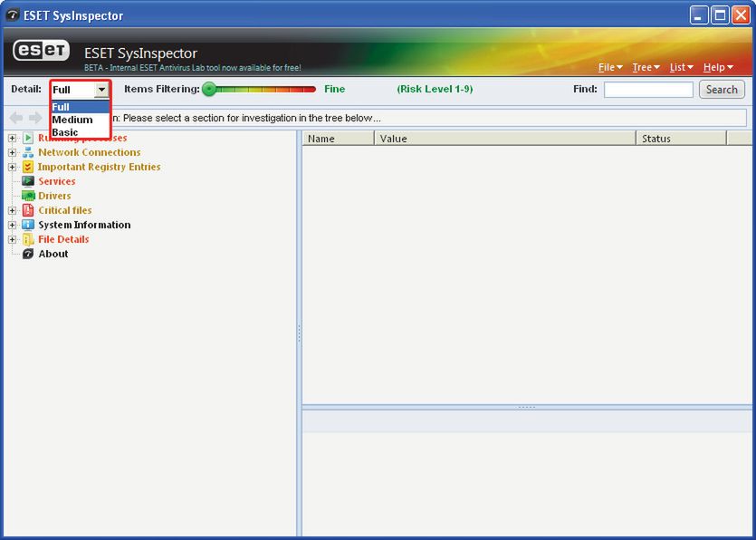Image resolution: width=756 pixels, height=540 pixels.
Task: Click the Drivers hardware icon
Action: tap(28, 196)
